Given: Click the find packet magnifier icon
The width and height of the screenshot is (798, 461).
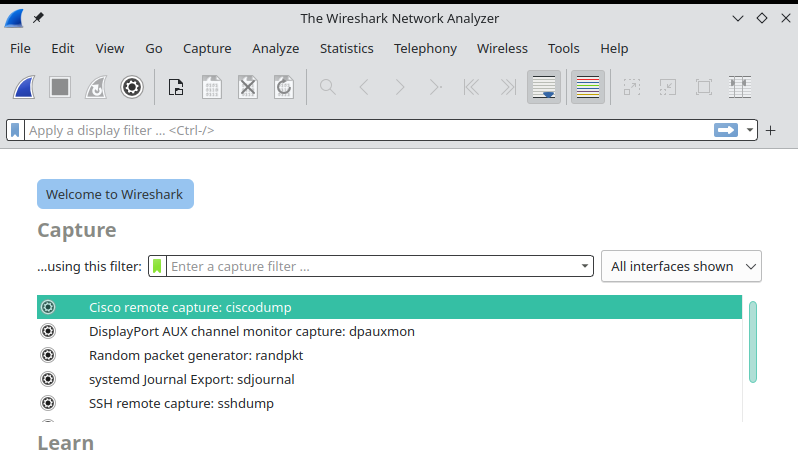Looking at the screenshot, I should (x=328, y=87).
